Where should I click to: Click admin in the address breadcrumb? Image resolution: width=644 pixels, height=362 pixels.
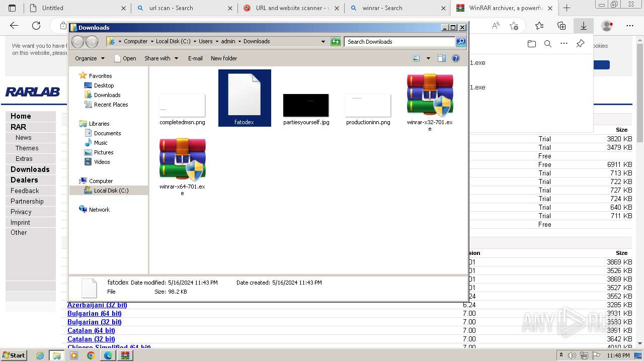click(x=228, y=41)
